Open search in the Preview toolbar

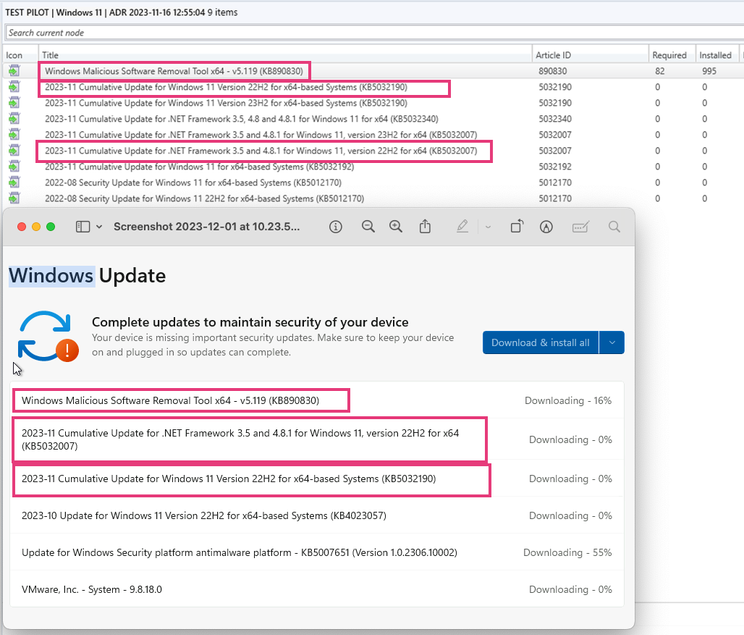614,227
